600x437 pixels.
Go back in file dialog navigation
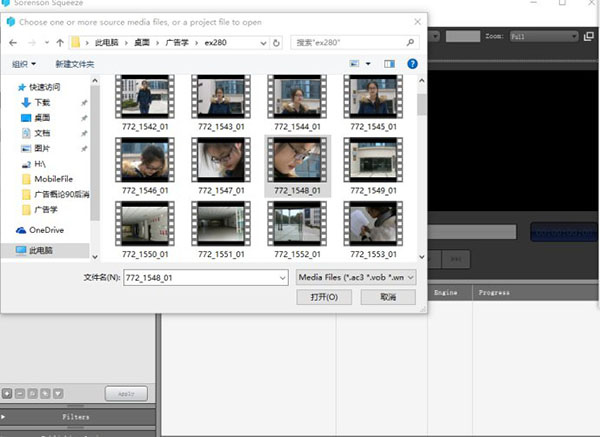13,42
